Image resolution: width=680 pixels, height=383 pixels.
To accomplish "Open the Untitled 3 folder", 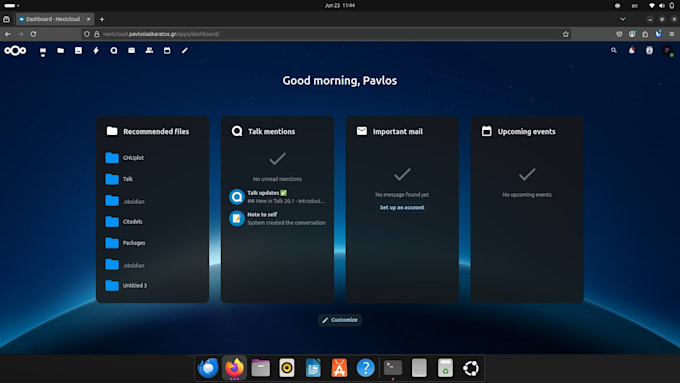I will (152, 285).
